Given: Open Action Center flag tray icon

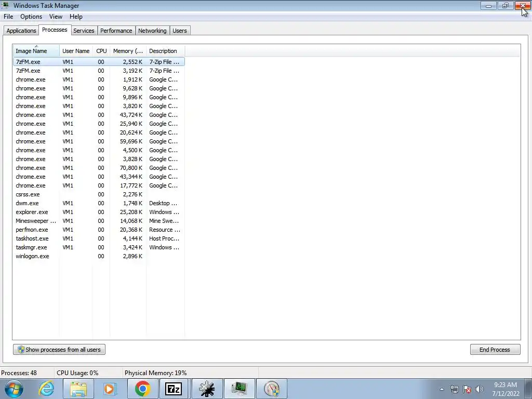Looking at the screenshot, I should (467, 389).
